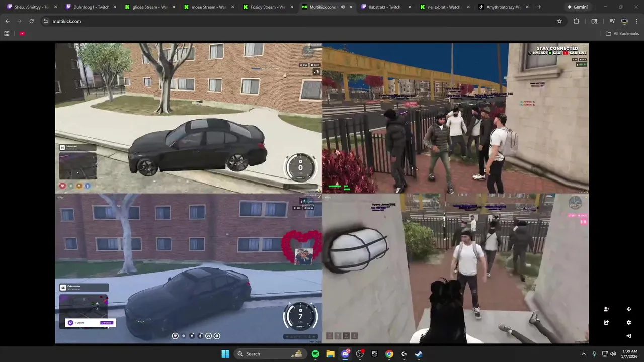Bookmark this page with the star icon
This screenshot has height=362, width=644.
(559, 21)
